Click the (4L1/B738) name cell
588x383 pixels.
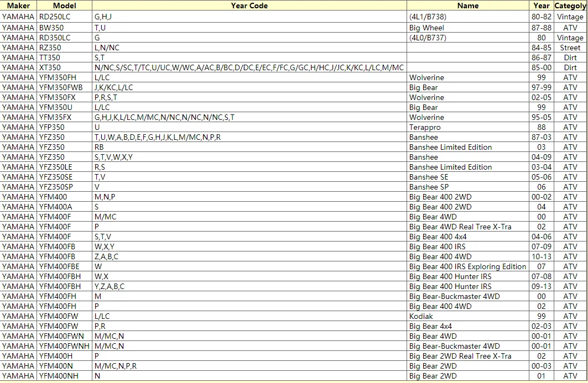(x=467, y=17)
